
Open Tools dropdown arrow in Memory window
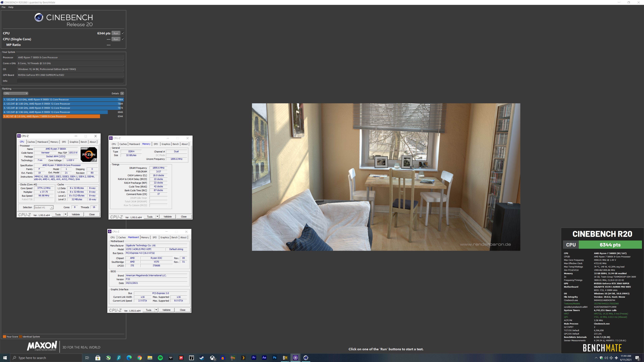coord(157,217)
